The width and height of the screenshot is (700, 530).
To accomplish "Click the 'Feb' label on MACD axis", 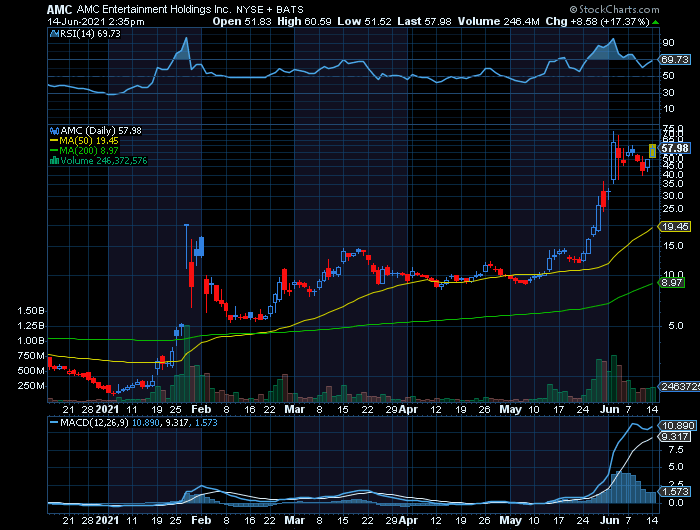I will [201, 520].
